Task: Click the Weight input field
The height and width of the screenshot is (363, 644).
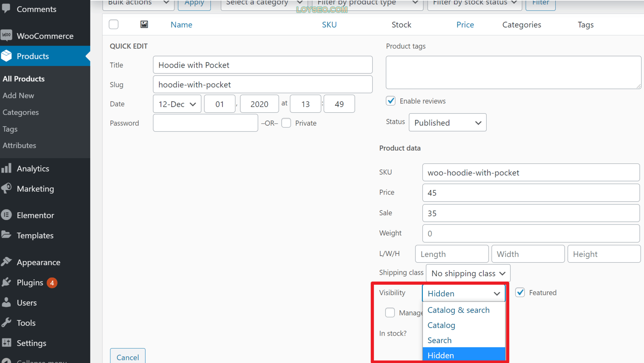Action: tap(531, 233)
